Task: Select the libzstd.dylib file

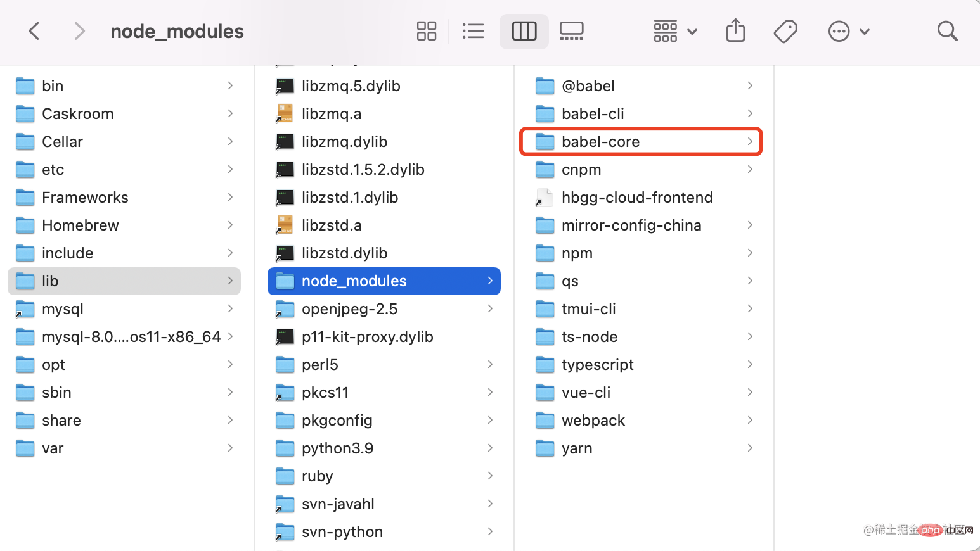Action: [x=384, y=253]
